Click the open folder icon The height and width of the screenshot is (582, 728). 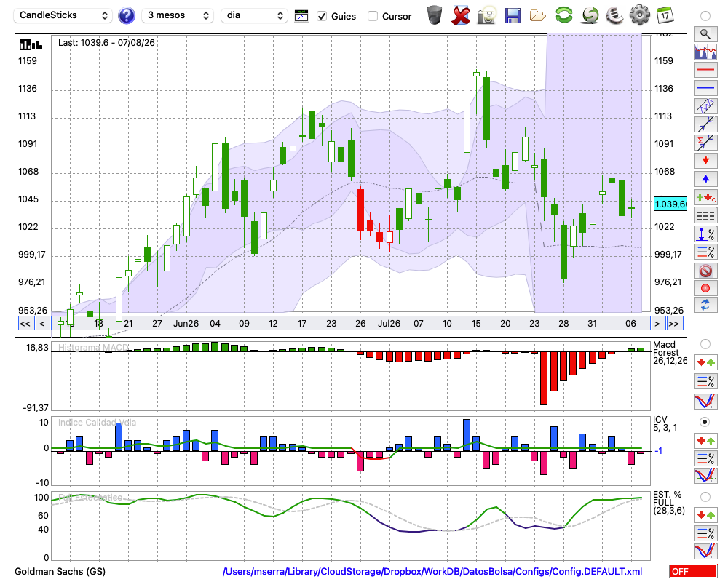[x=538, y=16]
